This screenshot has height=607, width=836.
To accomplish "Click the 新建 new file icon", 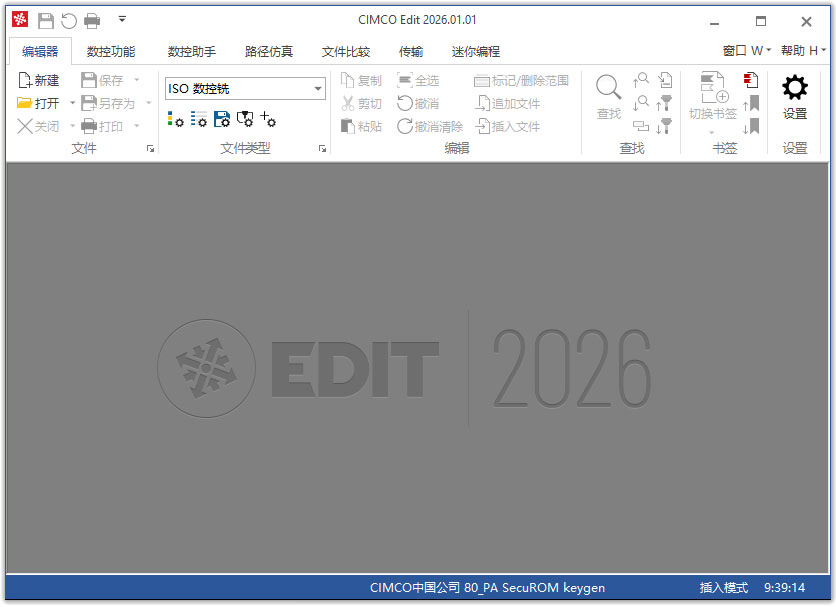I will click(23, 79).
